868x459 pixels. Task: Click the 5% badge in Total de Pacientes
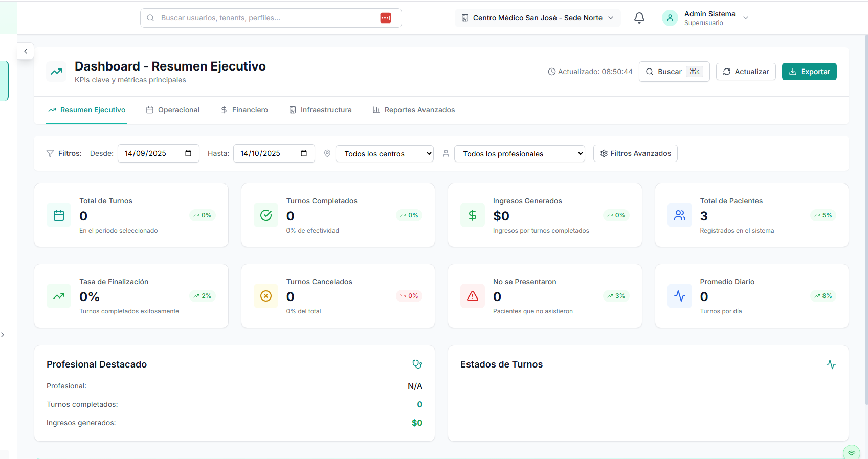tap(824, 215)
